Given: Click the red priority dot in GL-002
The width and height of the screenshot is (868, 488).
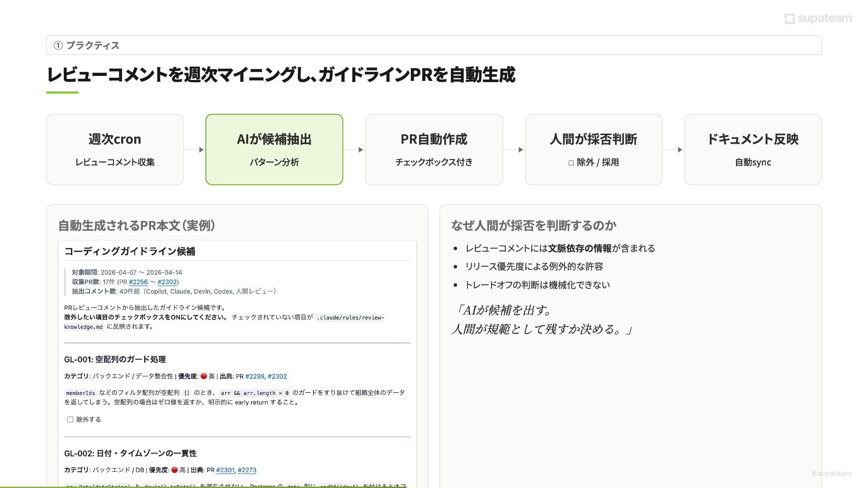Looking at the screenshot, I should 175,470.
